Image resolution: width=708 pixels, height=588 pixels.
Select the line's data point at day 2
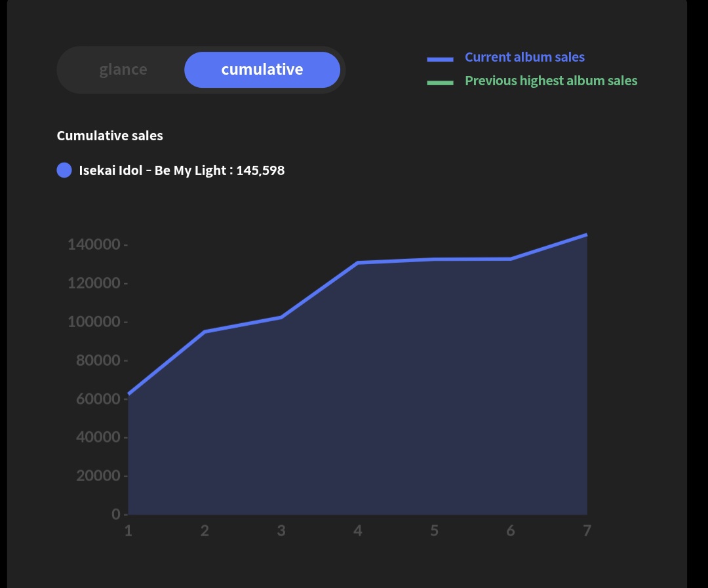[205, 332]
